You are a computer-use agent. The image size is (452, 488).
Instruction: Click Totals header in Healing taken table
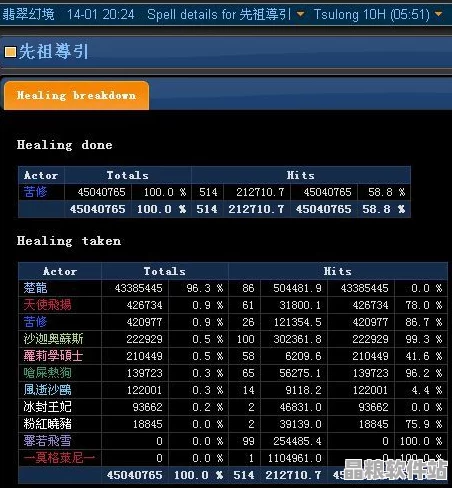(165, 271)
